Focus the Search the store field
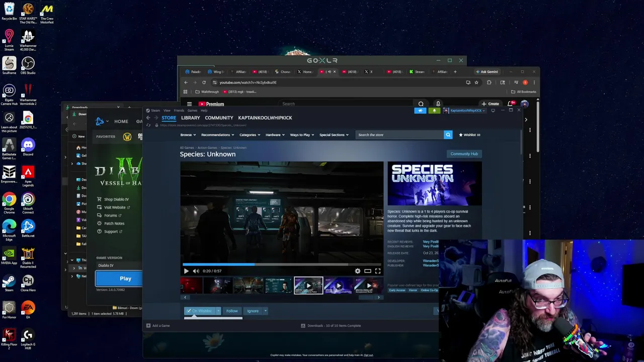644x362 pixels. 400,135
